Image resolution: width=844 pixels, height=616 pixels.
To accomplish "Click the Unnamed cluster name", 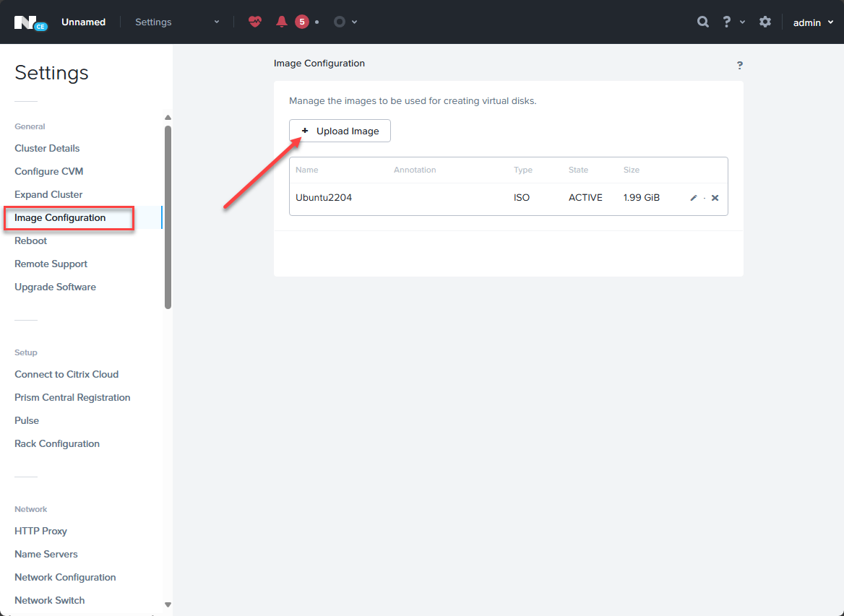I will pos(83,22).
